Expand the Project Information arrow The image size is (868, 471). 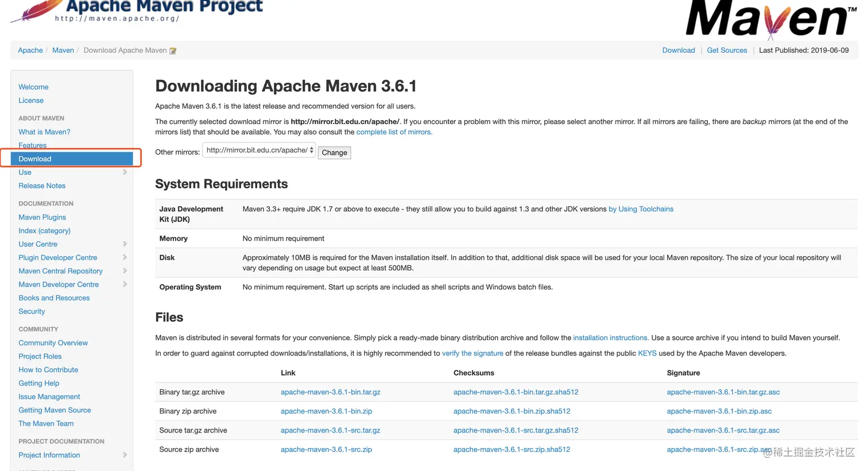[x=125, y=455]
